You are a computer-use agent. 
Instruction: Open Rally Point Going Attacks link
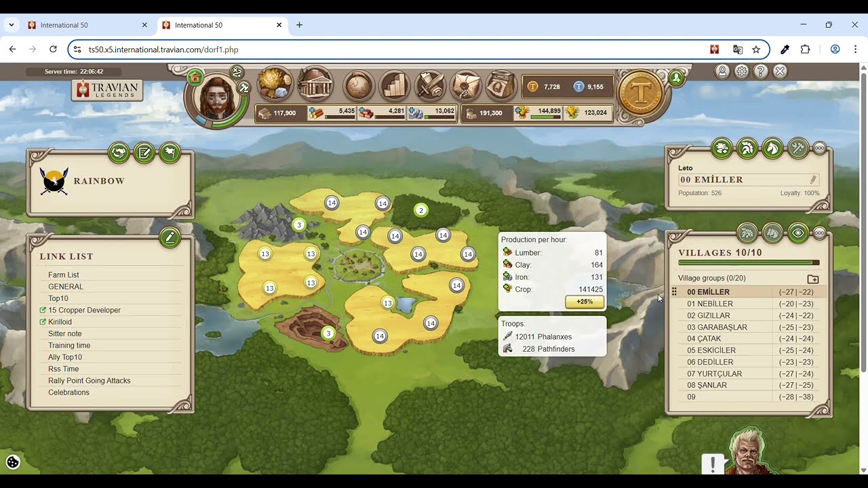(x=90, y=381)
